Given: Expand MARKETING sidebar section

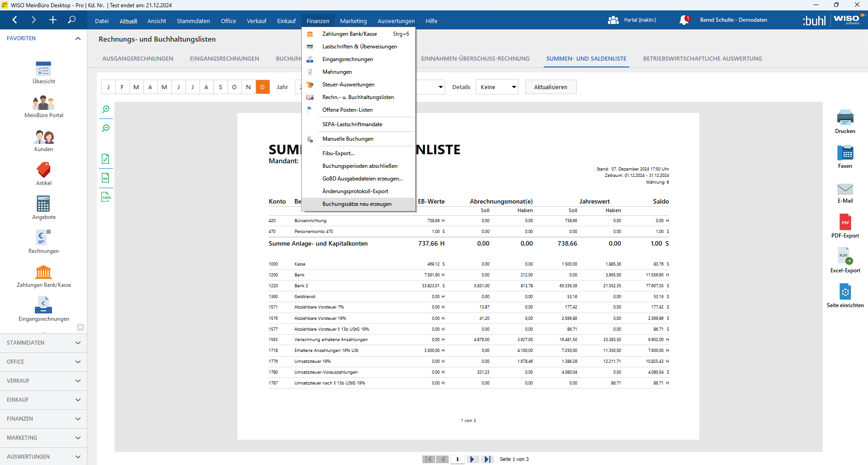Looking at the screenshot, I should [x=43, y=438].
